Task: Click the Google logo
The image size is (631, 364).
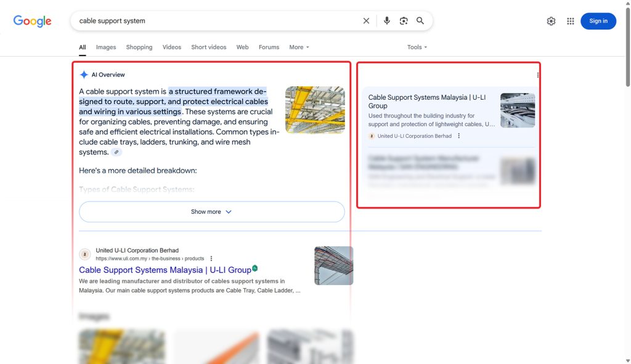Action: (x=32, y=21)
